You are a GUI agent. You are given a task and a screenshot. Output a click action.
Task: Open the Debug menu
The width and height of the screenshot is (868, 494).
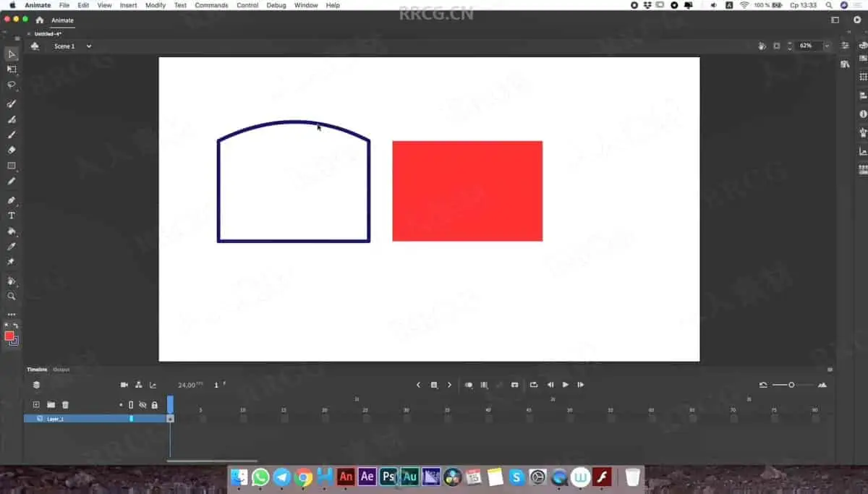pos(276,5)
